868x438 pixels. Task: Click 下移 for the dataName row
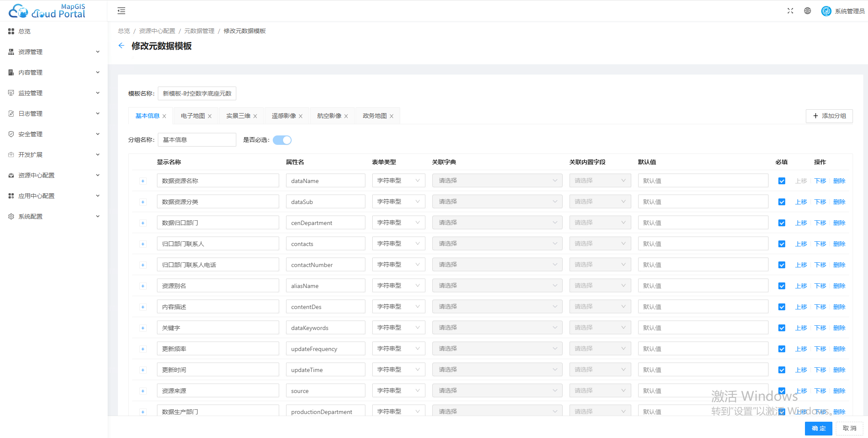click(820, 181)
